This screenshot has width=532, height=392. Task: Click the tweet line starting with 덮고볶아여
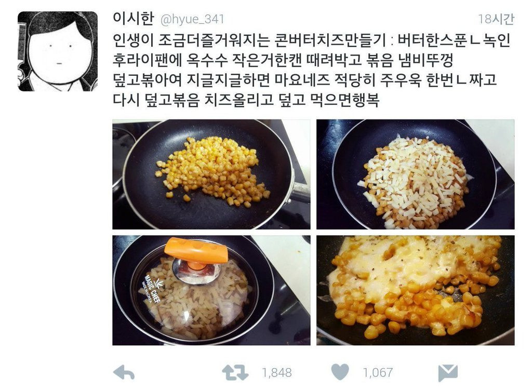coord(304,80)
